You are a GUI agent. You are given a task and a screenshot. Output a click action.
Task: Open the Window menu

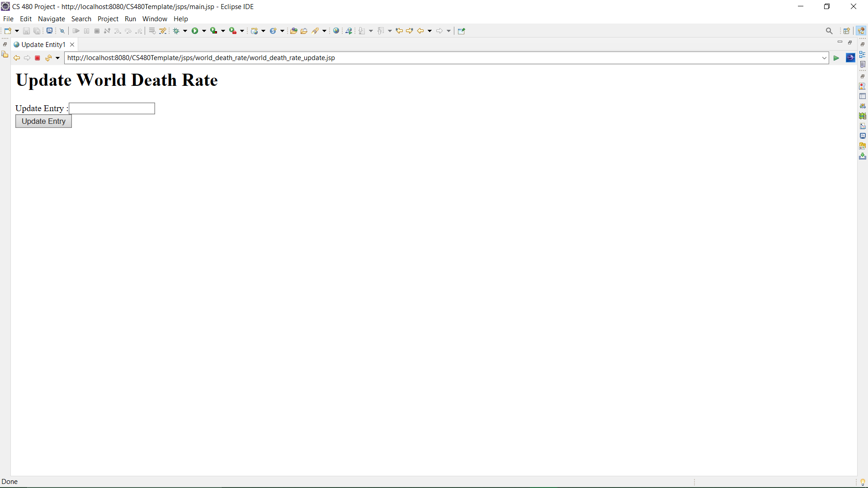point(155,19)
